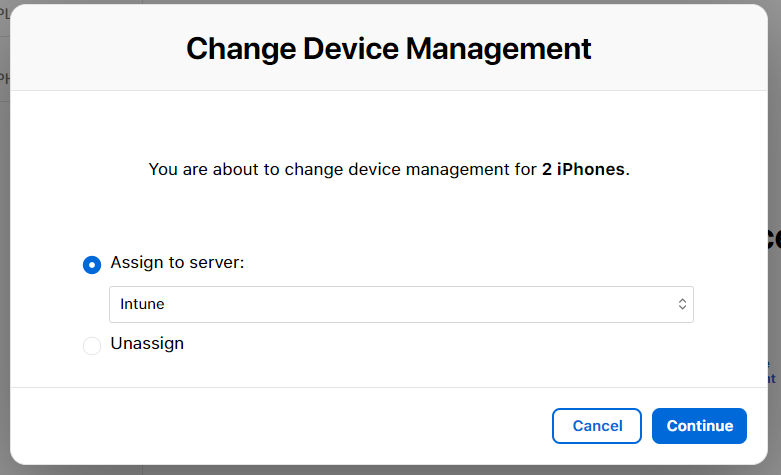Choose the Unassign radio option
The image size is (781, 475).
pos(92,346)
